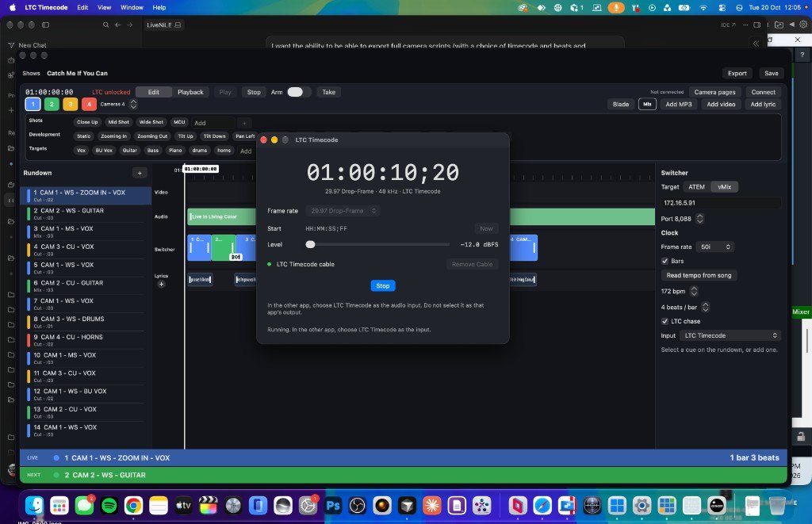Open the Clock frame rate dropdown showing 50i

714,247
